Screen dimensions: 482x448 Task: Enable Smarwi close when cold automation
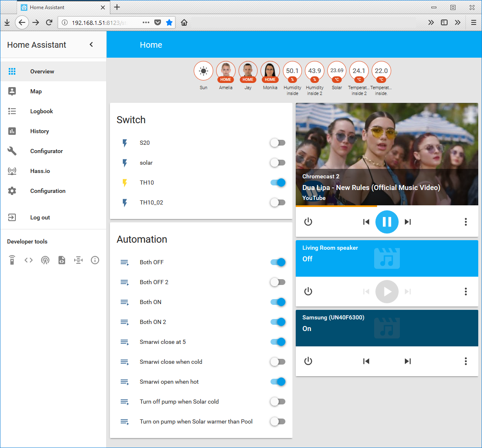tap(278, 362)
